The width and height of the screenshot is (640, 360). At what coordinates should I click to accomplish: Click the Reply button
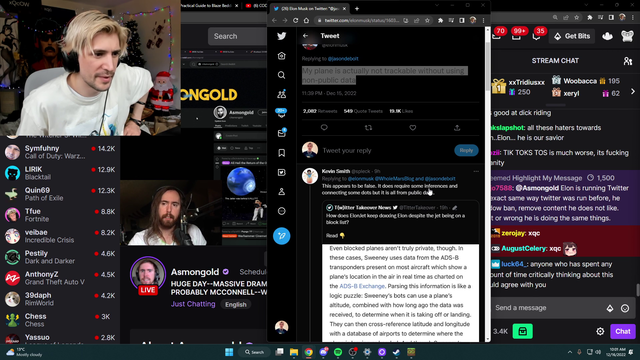(x=466, y=150)
